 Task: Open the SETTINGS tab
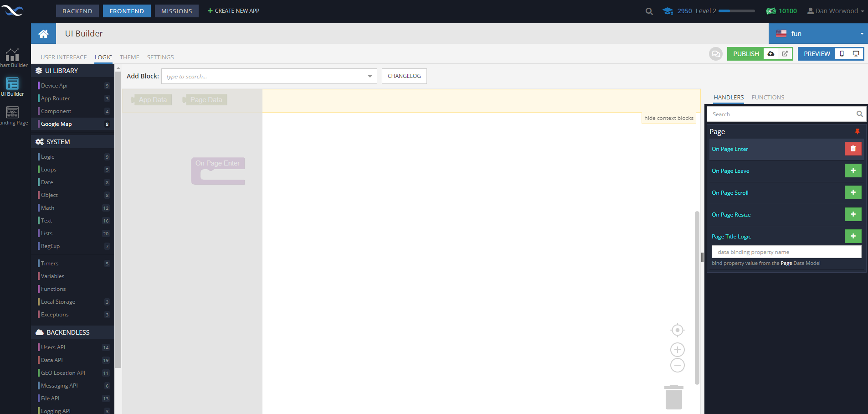coord(160,57)
